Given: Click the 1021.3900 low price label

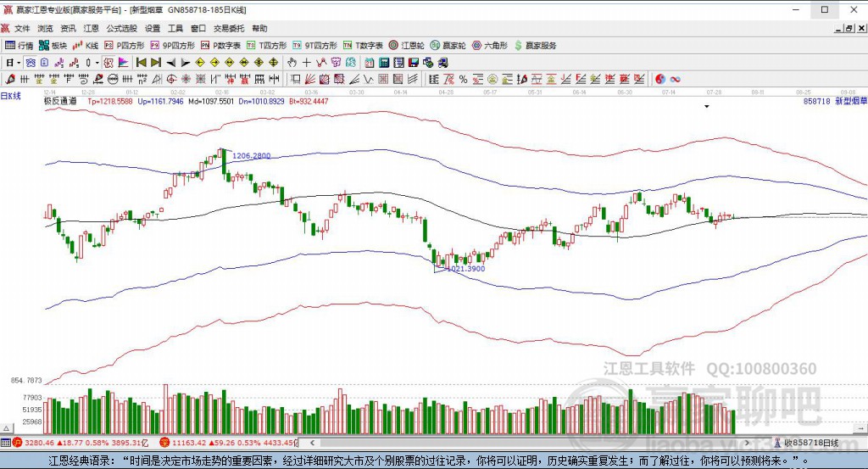Looking at the screenshot, I should (466, 269).
